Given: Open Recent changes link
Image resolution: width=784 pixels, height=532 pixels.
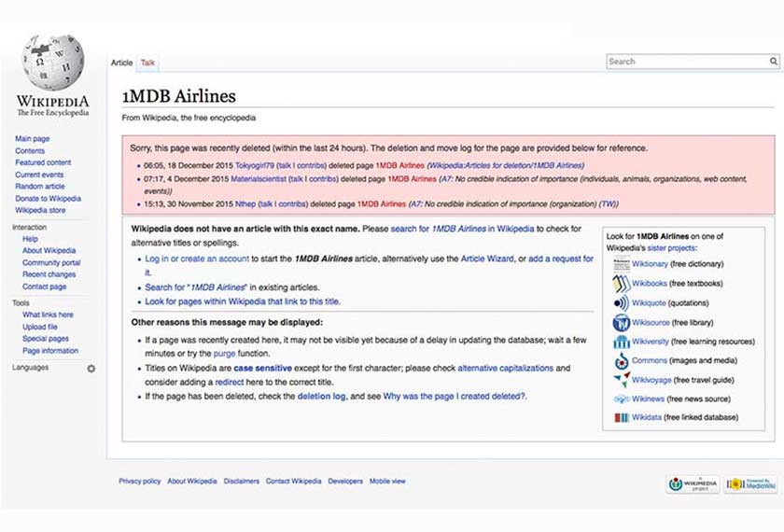Looking at the screenshot, I should click(x=49, y=274).
